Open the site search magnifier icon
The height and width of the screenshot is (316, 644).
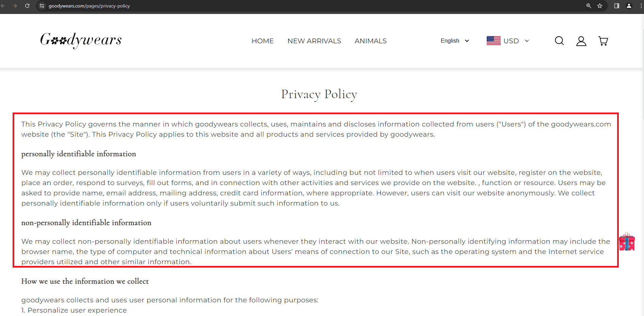coord(559,41)
